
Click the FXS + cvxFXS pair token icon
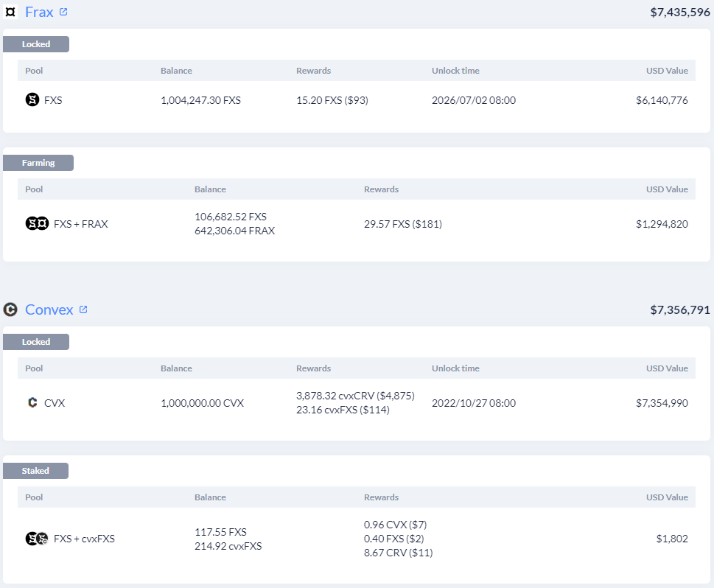[x=36, y=539]
